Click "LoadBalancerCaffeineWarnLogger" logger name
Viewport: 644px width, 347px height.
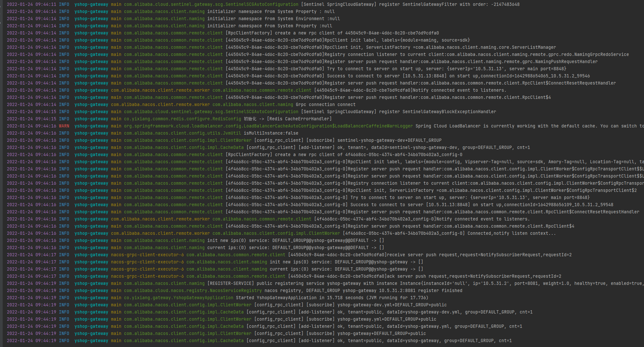pos(374,126)
